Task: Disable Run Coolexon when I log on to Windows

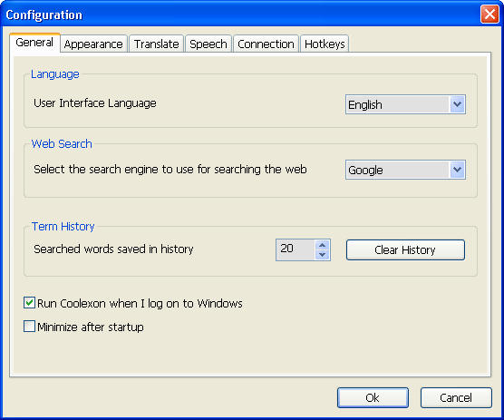Action: pyautogui.click(x=29, y=303)
